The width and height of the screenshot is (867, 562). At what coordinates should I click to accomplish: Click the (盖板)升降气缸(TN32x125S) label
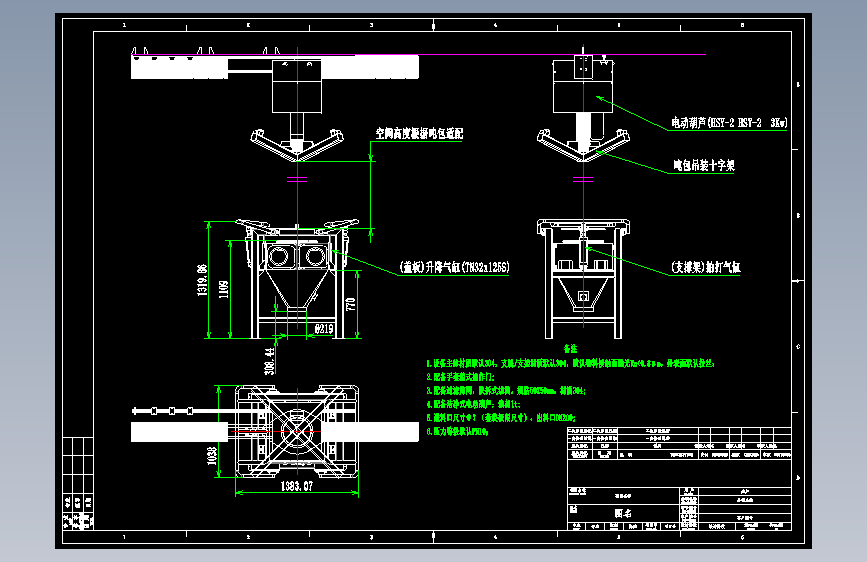coord(454,267)
